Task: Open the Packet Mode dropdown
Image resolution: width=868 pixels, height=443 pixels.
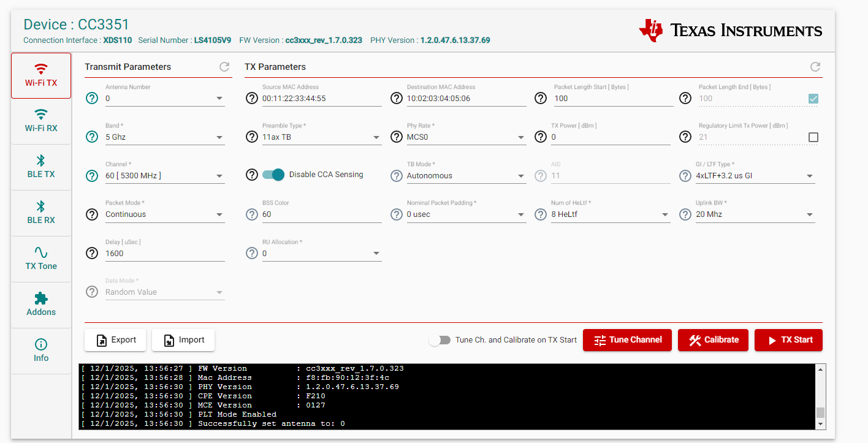Action: click(165, 214)
